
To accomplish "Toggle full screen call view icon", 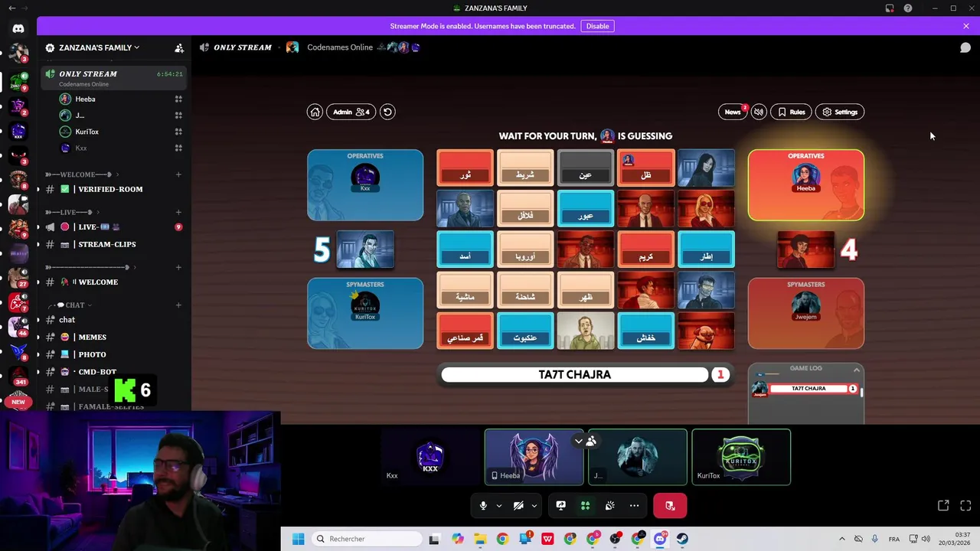I will coord(965,505).
